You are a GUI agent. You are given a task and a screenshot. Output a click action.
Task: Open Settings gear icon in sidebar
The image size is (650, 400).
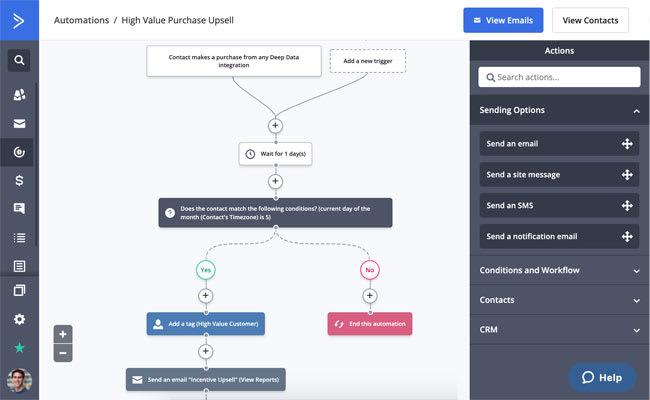point(19,319)
